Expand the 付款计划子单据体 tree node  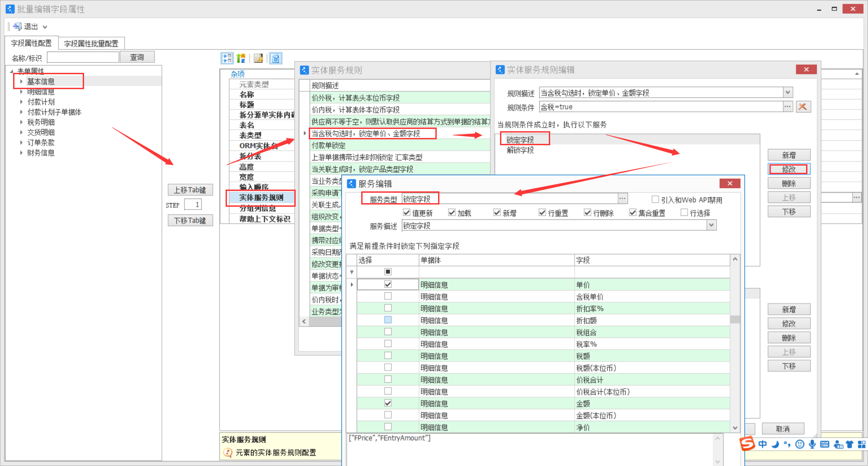tap(21, 112)
